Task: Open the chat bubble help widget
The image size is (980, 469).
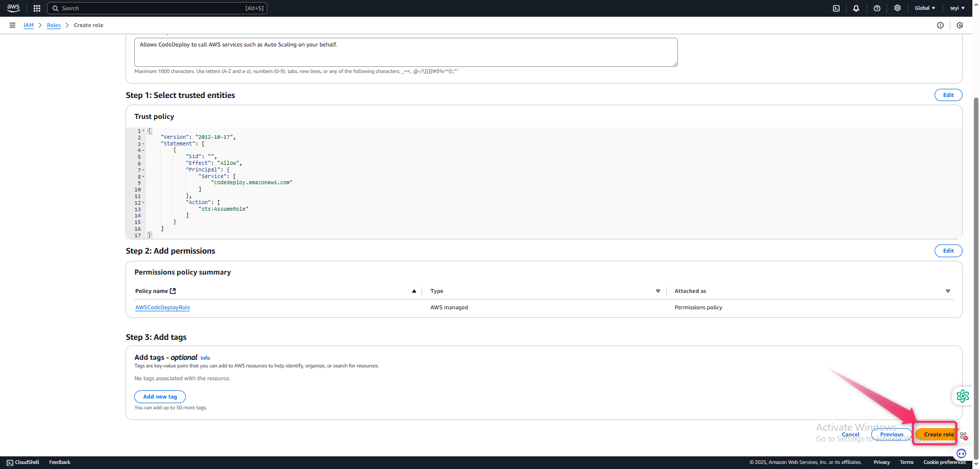Action: (x=962, y=453)
